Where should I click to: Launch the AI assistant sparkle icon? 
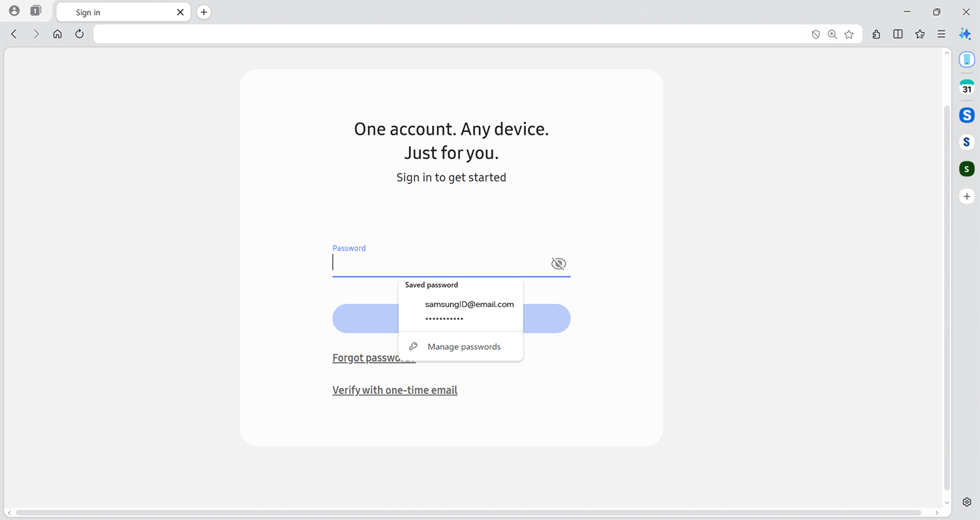[966, 33]
